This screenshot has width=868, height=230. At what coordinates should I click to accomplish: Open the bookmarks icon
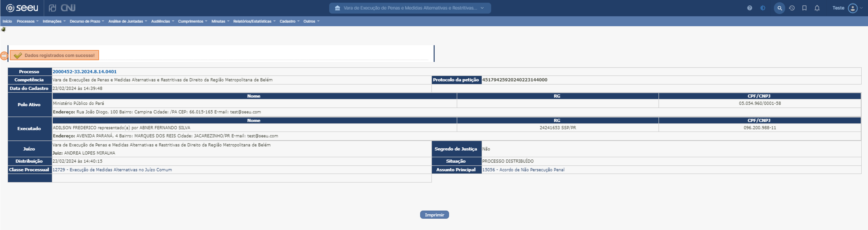[x=804, y=8]
